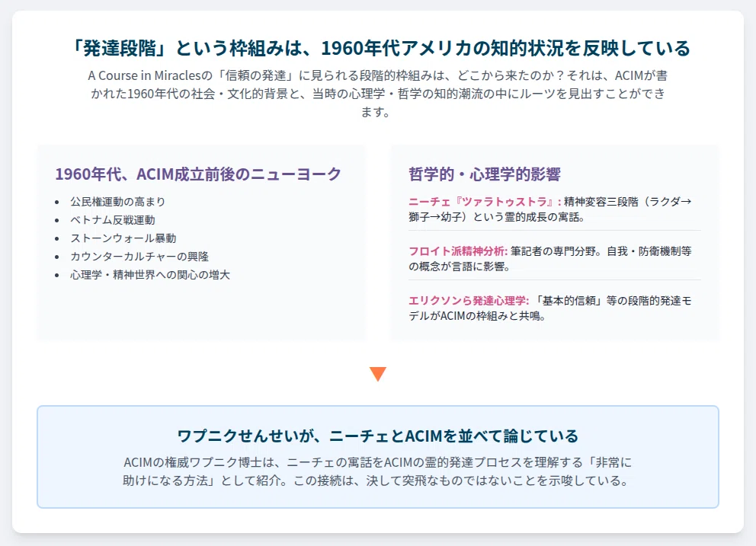This screenshot has height=546, width=756.
Task: Click text '獅子→幼子）という霊的成長の寓話。'
Action: (x=497, y=217)
